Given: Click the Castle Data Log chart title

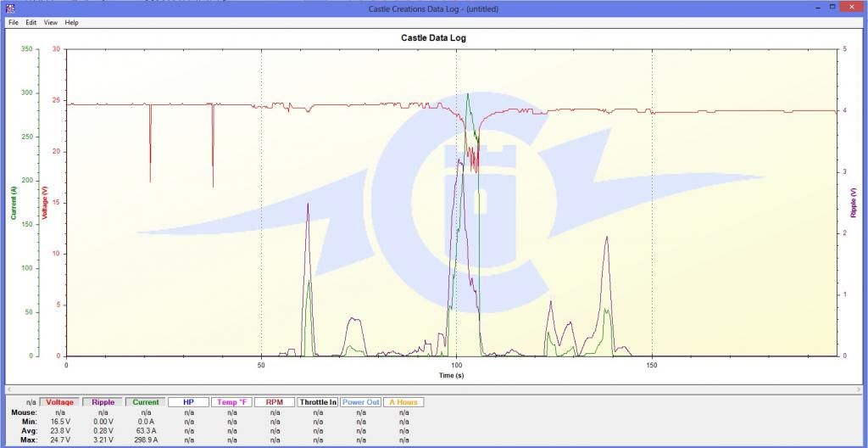Looking at the screenshot, I should 433,38.
